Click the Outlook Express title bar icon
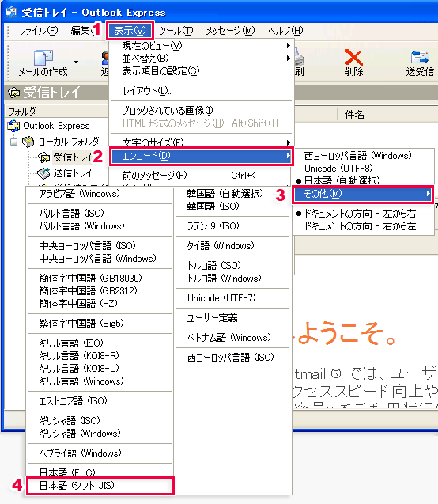 [x=11, y=12]
